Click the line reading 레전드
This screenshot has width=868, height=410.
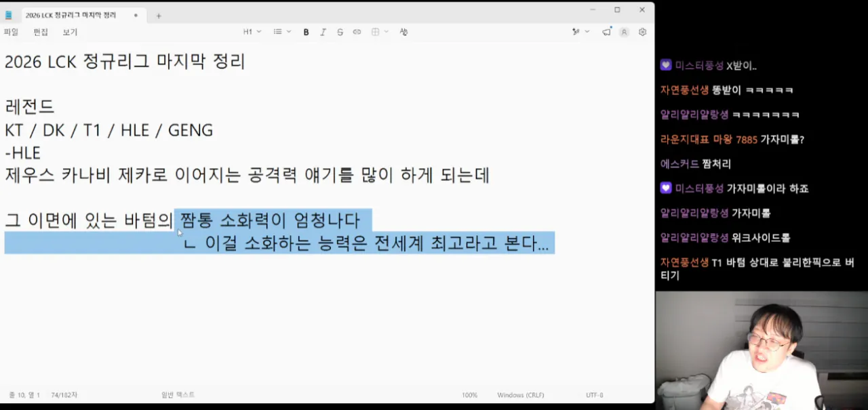click(x=29, y=107)
